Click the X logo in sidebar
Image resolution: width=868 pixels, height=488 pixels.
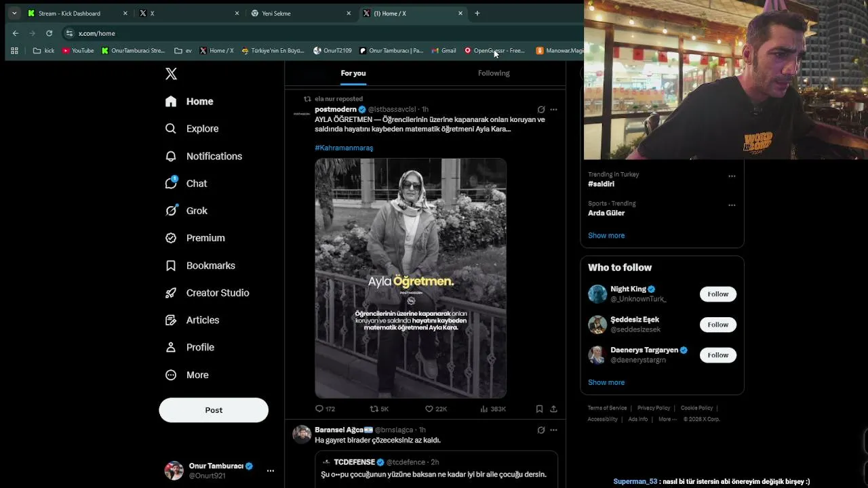click(x=171, y=74)
